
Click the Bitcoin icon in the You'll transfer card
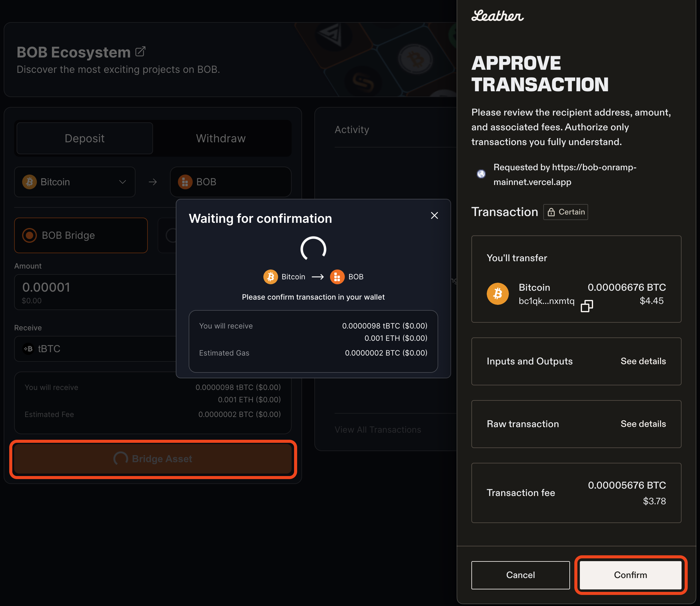pyautogui.click(x=497, y=293)
